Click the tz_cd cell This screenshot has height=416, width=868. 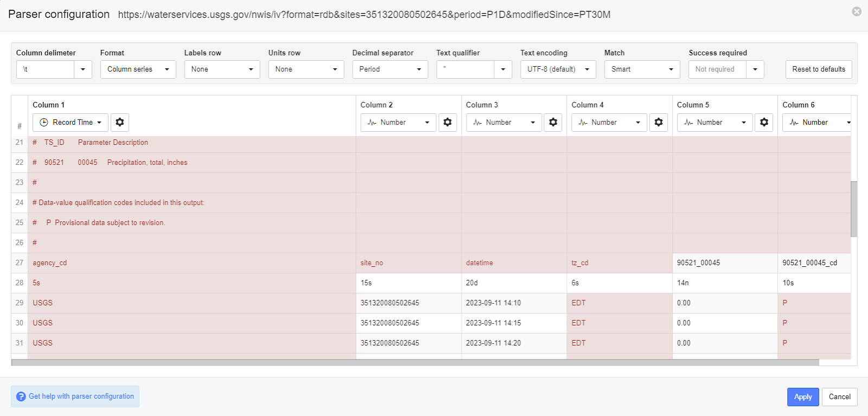tap(620, 263)
